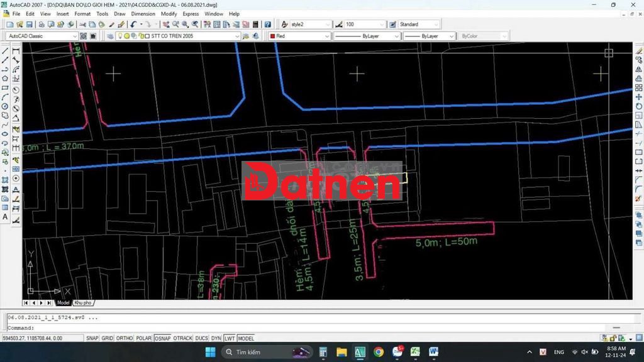Expand the STT CO TREN 2005 layer dropdown
Image resolution: width=644 pixels, height=362 pixels.
click(237, 36)
